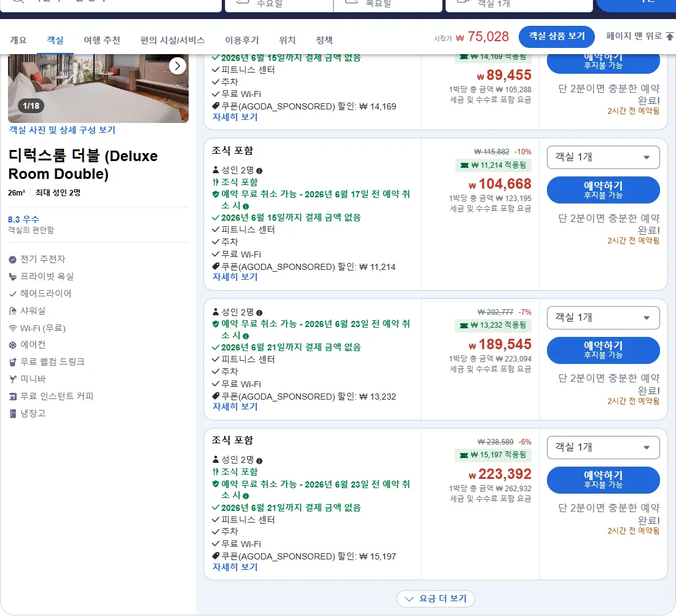Click the 무료 인스턴트 커피 icon

pos(12,397)
